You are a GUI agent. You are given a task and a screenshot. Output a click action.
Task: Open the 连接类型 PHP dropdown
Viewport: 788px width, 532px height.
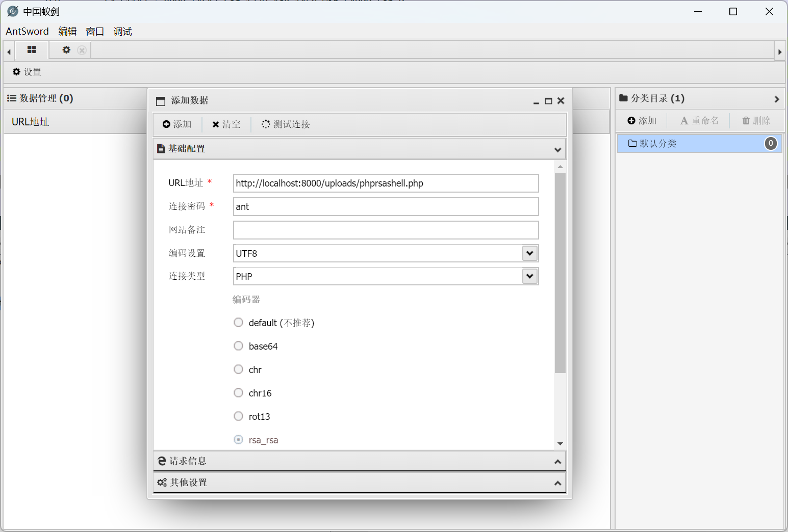click(x=530, y=276)
